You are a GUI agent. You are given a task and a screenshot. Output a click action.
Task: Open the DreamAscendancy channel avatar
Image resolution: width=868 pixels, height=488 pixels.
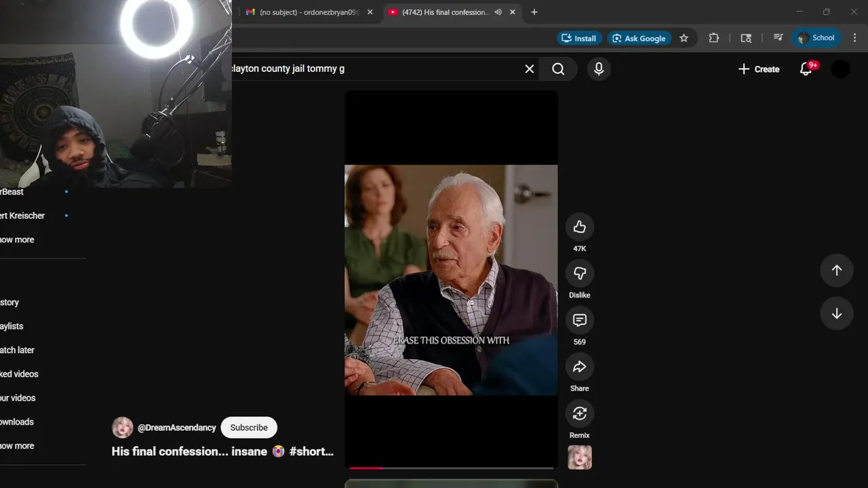[123, 428]
